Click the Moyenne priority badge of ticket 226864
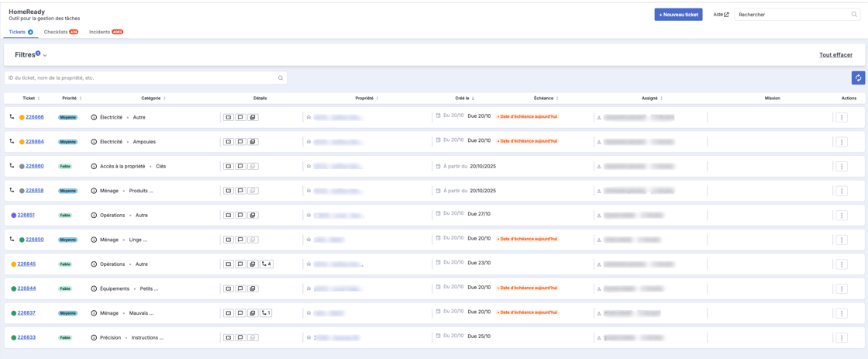868x359 pixels. 68,142
